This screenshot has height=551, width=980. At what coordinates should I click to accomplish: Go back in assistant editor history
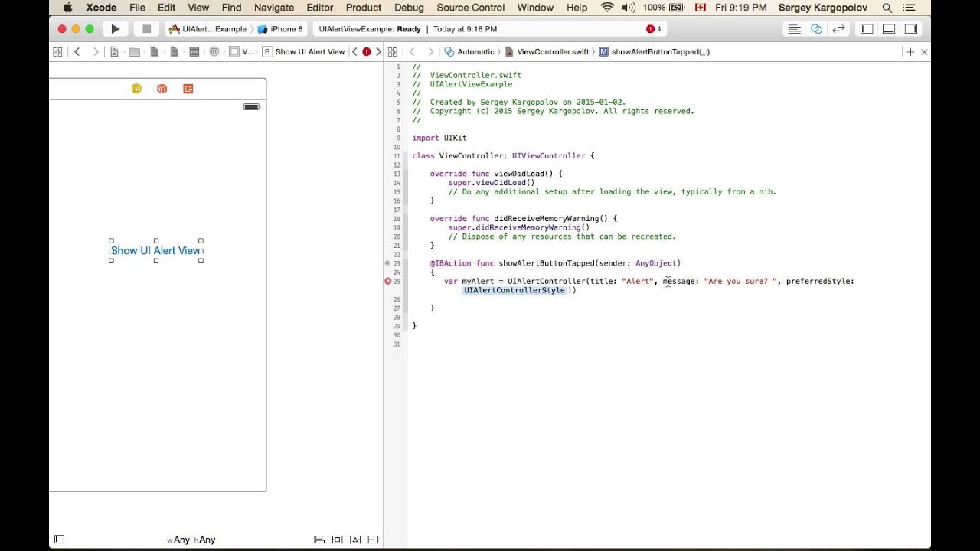[x=412, y=52]
